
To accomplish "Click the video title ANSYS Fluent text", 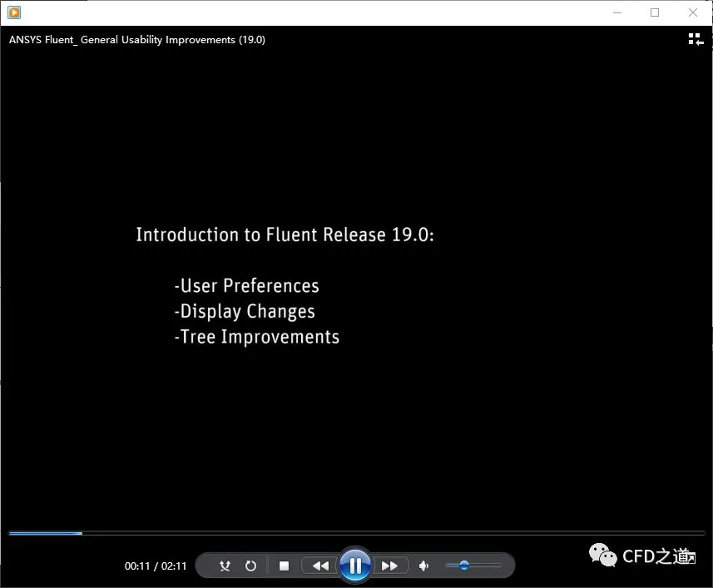I will 137,40.
